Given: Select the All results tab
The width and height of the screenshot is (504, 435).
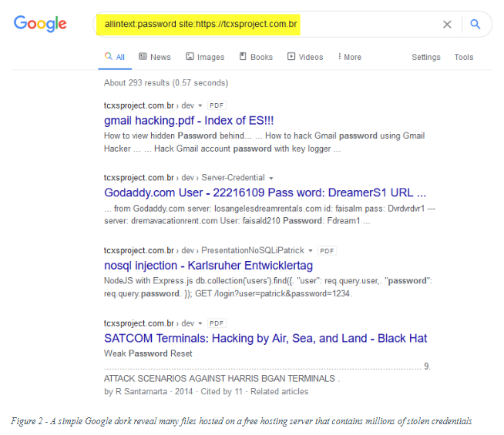Looking at the screenshot, I should [x=114, y=57].
